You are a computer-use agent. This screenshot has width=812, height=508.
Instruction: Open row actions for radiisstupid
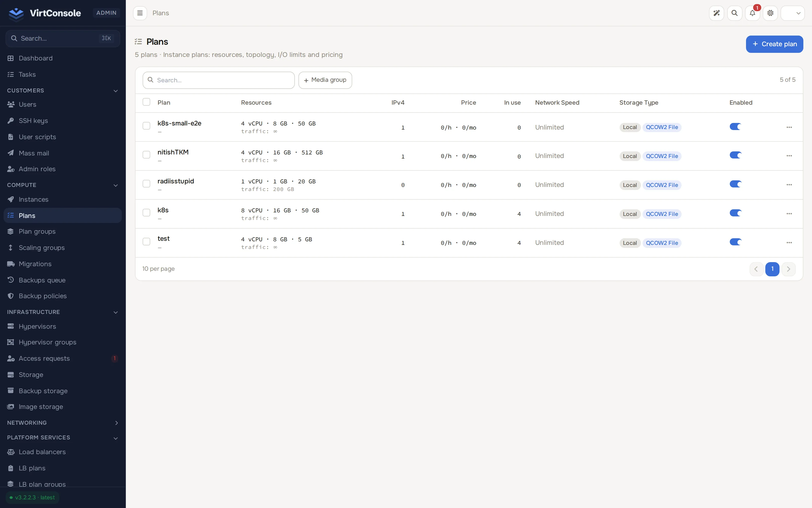point(789,185)
